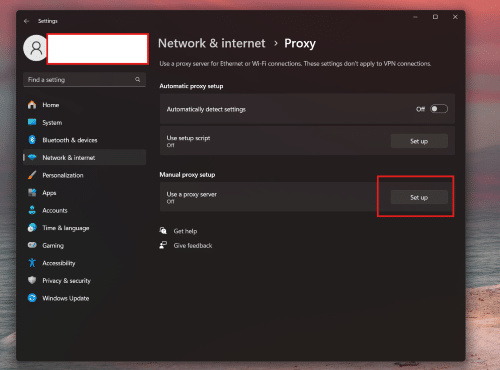
Task: Click the magnifier icon in search box
Action: click(138, 79)
